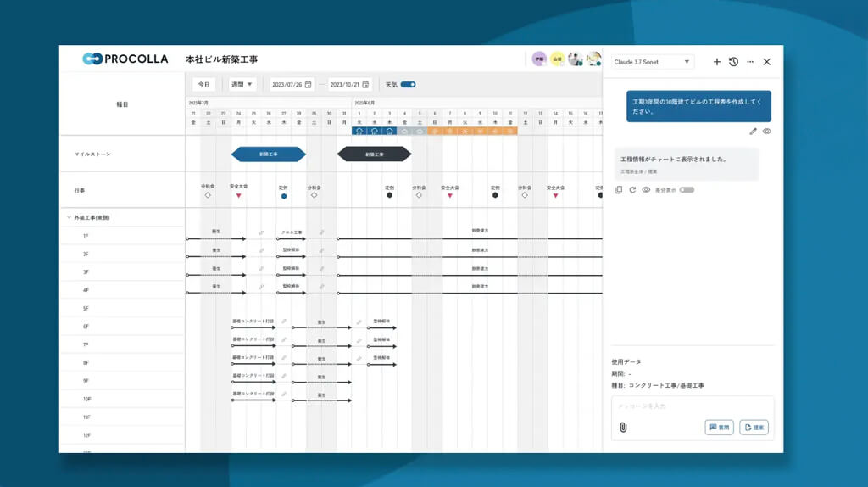Select the 10F row
The width and height of the screenshot is (868, 487).
122,399
